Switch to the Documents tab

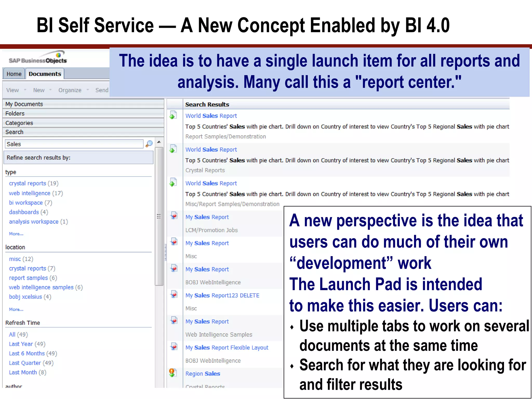(x=45, y=74)
